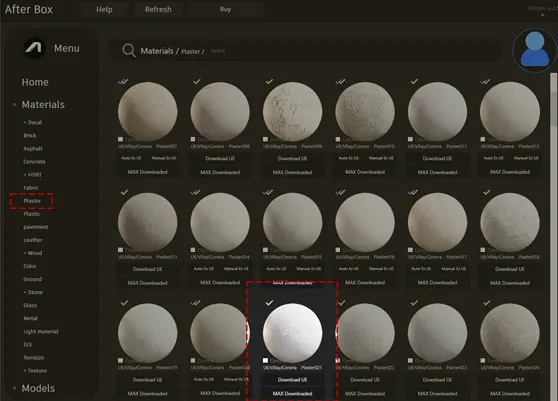
Task: Select the Plaster009 cracked sphere thumbnail
Action: point(293,111)
